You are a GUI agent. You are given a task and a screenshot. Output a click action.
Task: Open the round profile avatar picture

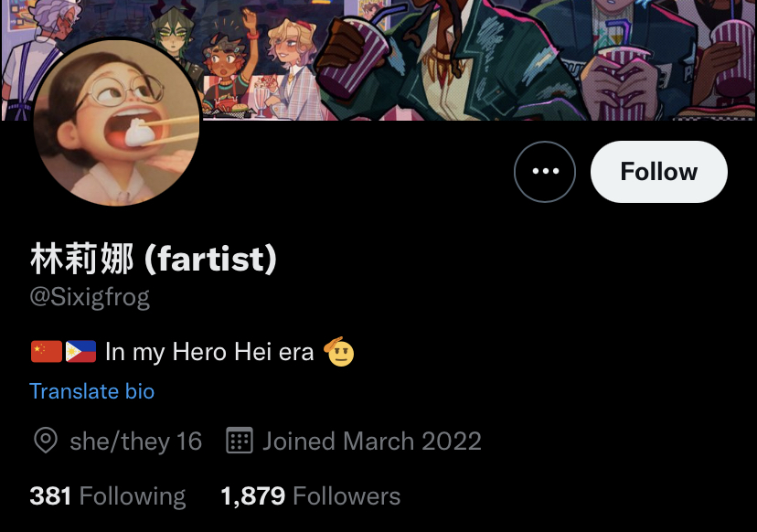point(116,122)
